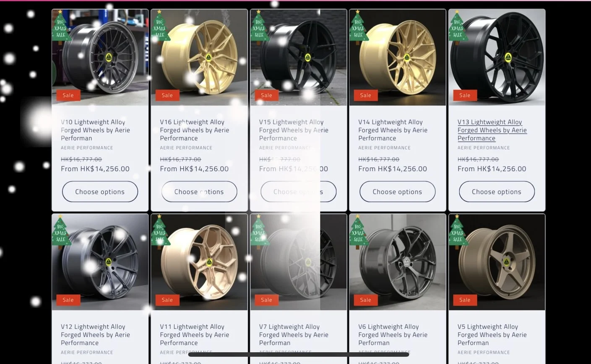Open the V10 wheel product image
The height and width of the screenshot is (364, 591).
point(100,57)
